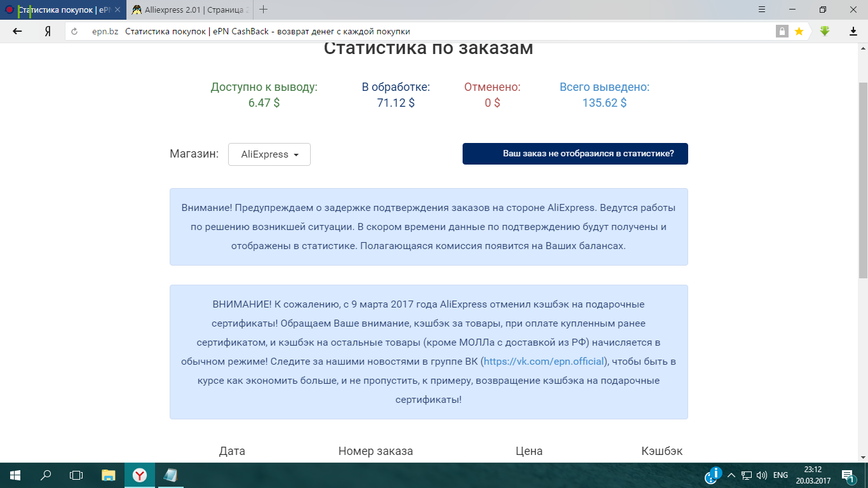Click the "Статистика по заказам" heading

tap(428, 48)
